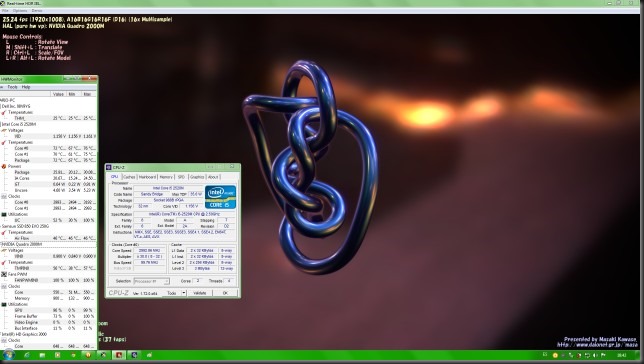Click the Voltages icon under Intel Core i5

click(x=4, y=130)
